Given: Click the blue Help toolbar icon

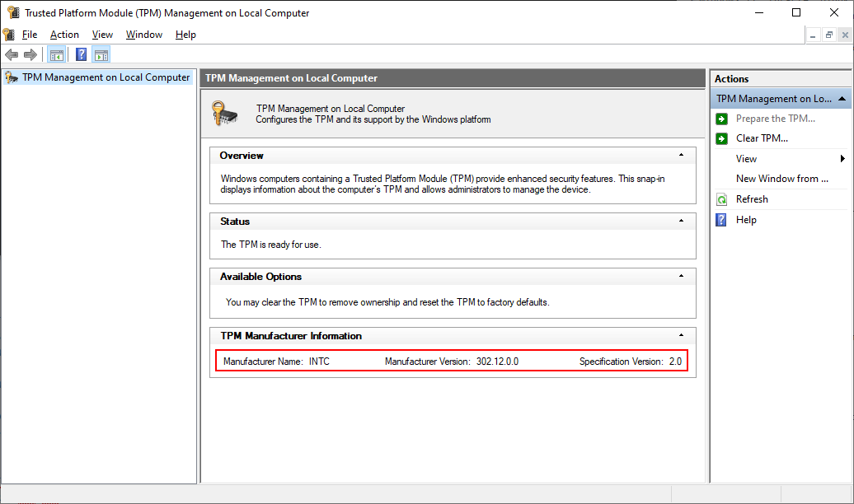Looking at the screenshot, I should pyautogui.click(x=81, y=55).
